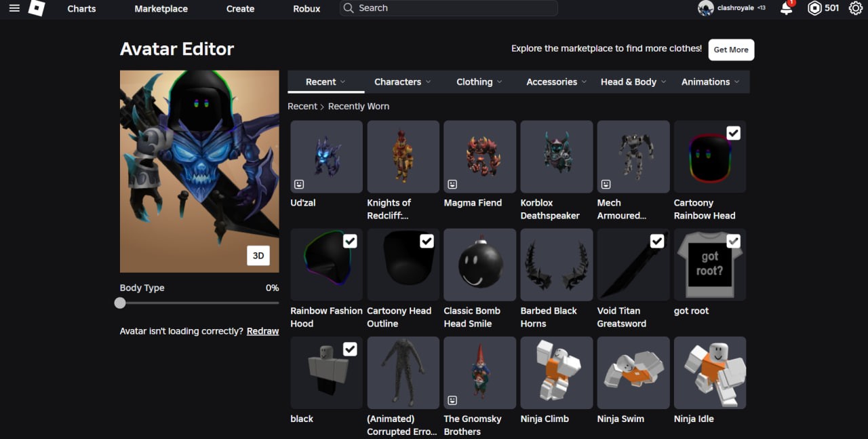Uncheck the Void Titan Greatsword checkmark
The height and width of the screenshot is (439, 868).
click(x=656, y=241)
